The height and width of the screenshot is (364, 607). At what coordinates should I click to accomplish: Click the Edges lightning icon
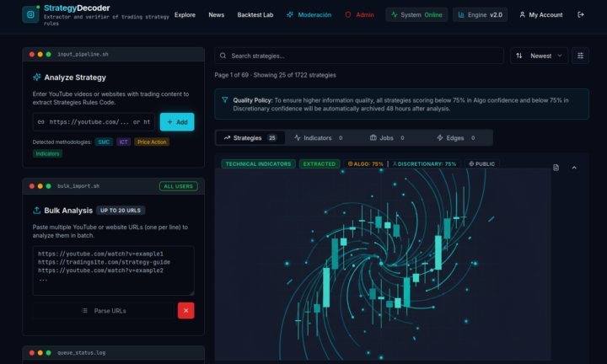[440, 137]
